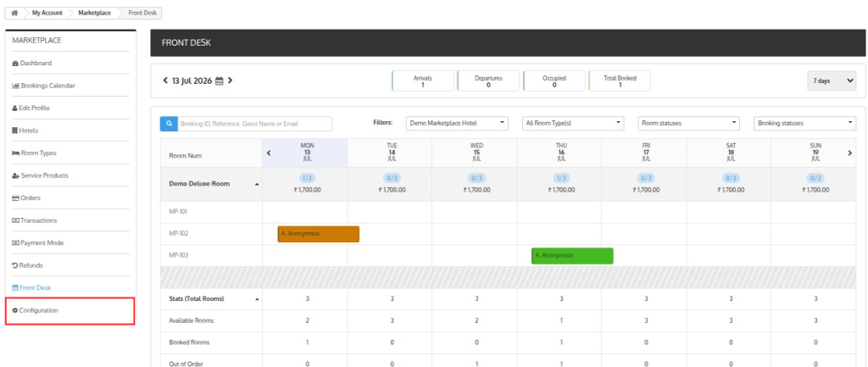Select the FRI 17 JUL column header
Image resolution: width=868 pixels, height=367 pixels.
646,153
